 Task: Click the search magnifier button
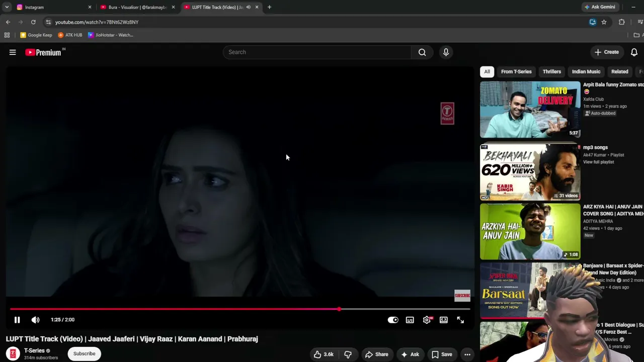click(422, 52)
